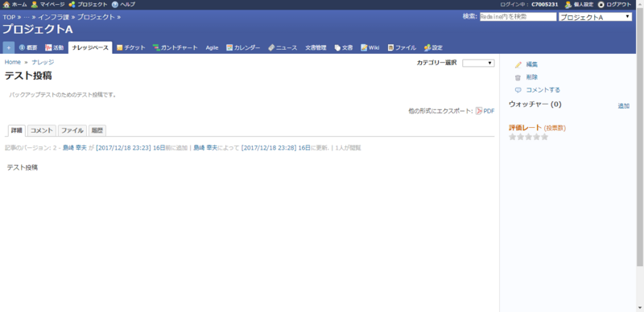The image size is (644, 312).
Task: Click the インフラ課 breadcrumb link
Action: [54, 17]
